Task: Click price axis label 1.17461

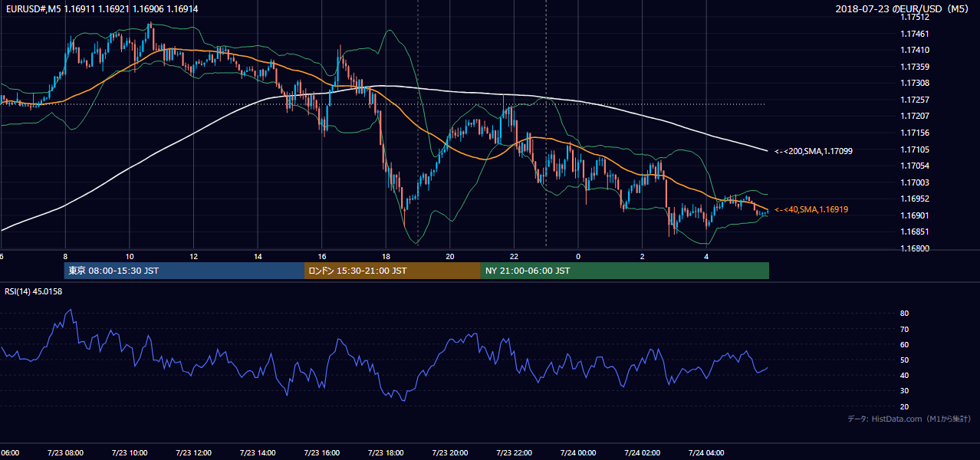Action: coord(916,34)
